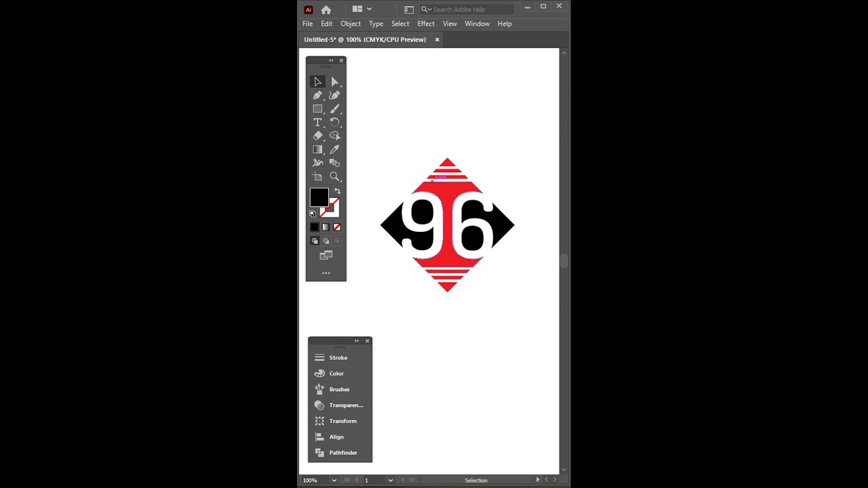
Task: Click the Illustrator Ai logo
Action: pos(309,9)
